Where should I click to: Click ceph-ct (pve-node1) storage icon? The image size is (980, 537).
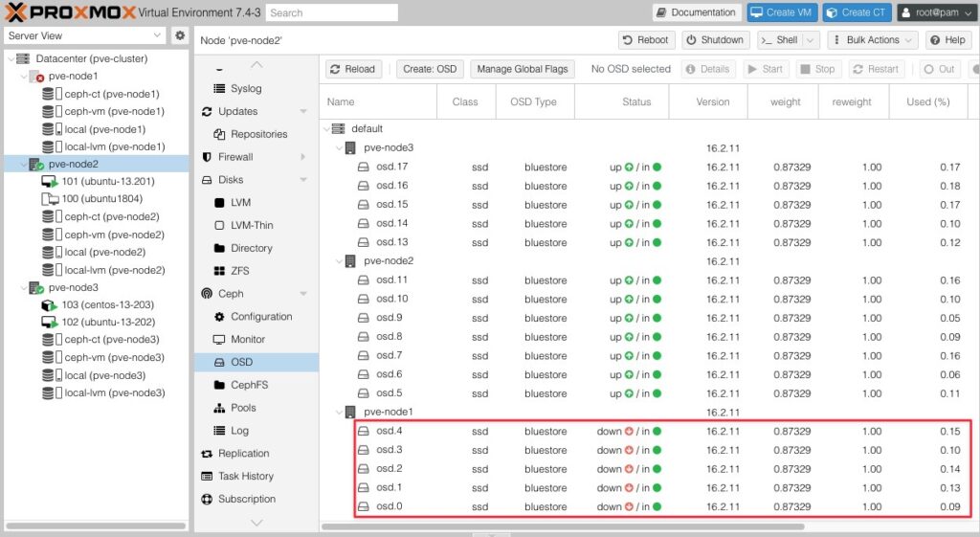52,94
